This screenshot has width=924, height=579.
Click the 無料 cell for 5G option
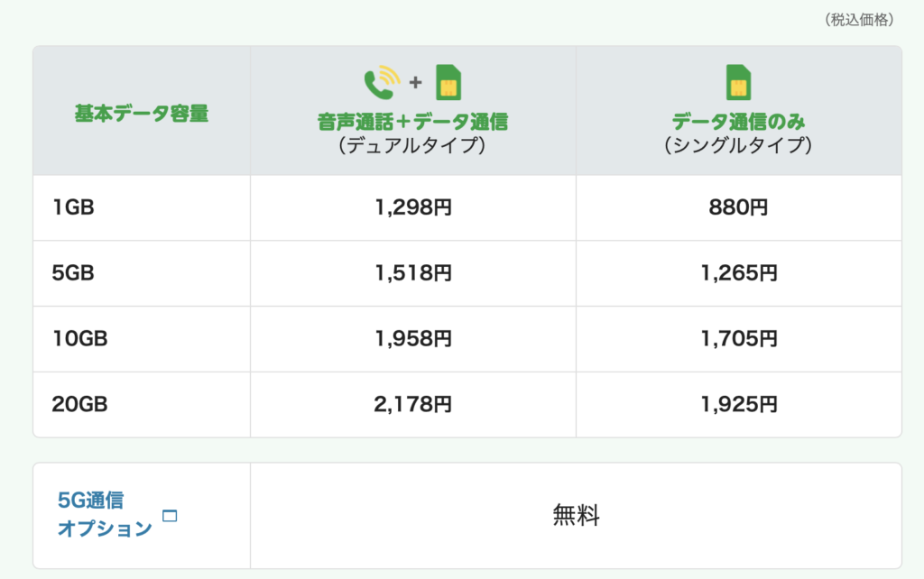coord(576,516)
